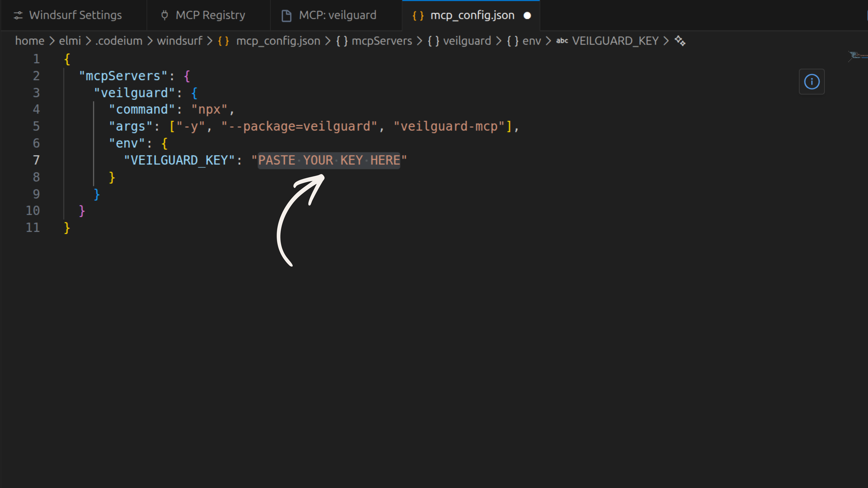Click the blue info icon button
Screen dimensions: 868x488
point(812,82)
